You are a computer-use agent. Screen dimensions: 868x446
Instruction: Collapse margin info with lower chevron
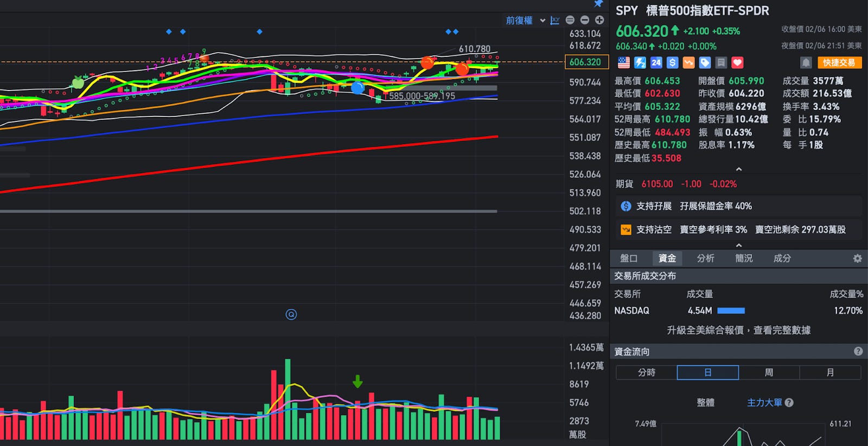tap(738, 245)
